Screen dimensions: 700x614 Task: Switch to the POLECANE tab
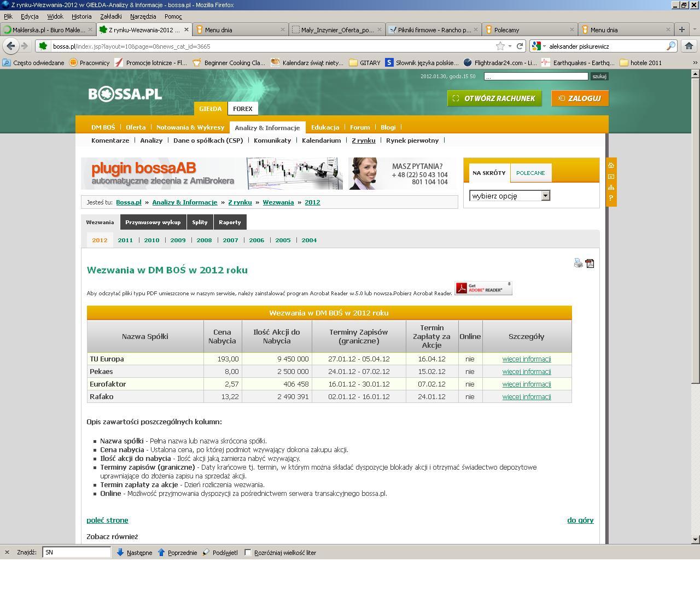click(x=530, y=173)
